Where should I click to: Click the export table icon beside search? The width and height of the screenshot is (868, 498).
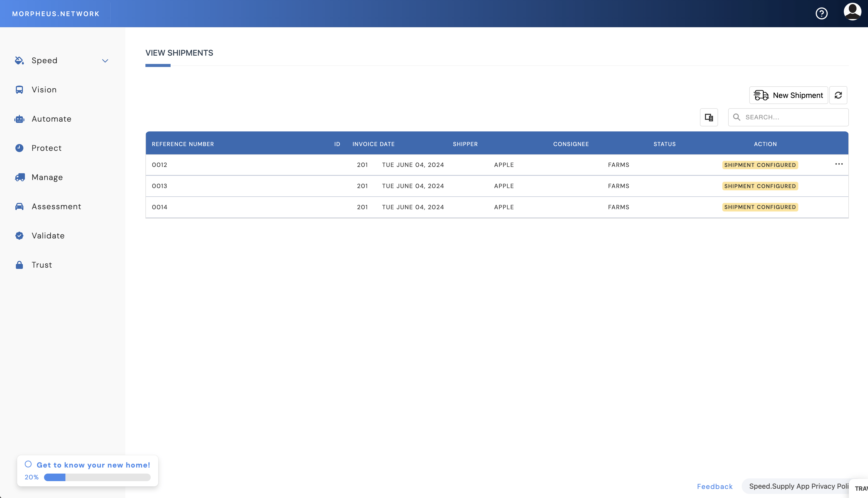coord(709,117)
